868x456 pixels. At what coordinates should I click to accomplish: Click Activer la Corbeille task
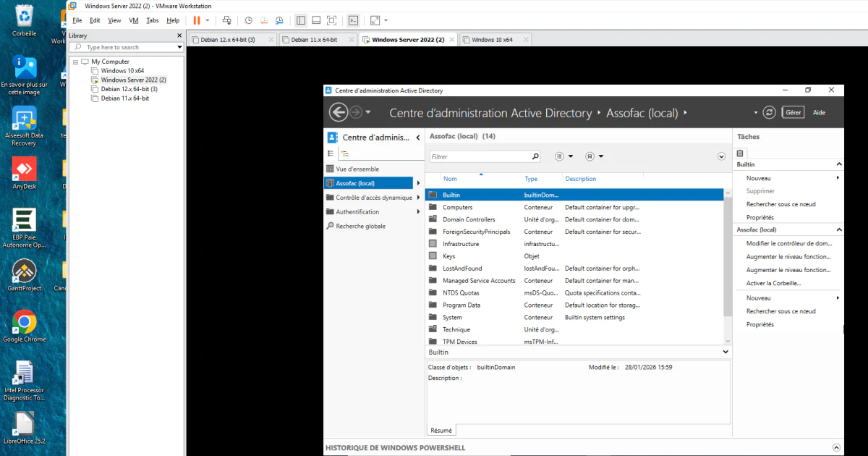pos(774,283)
